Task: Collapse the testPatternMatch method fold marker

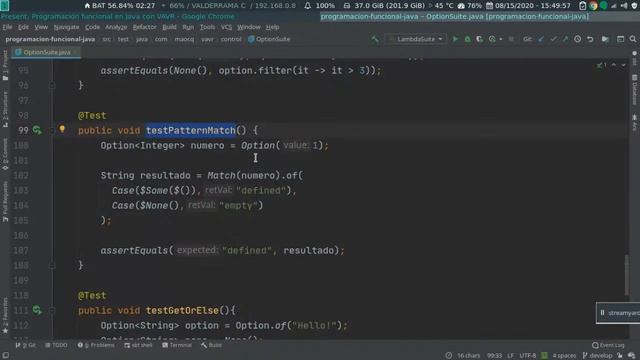Action: pos(52,130)
